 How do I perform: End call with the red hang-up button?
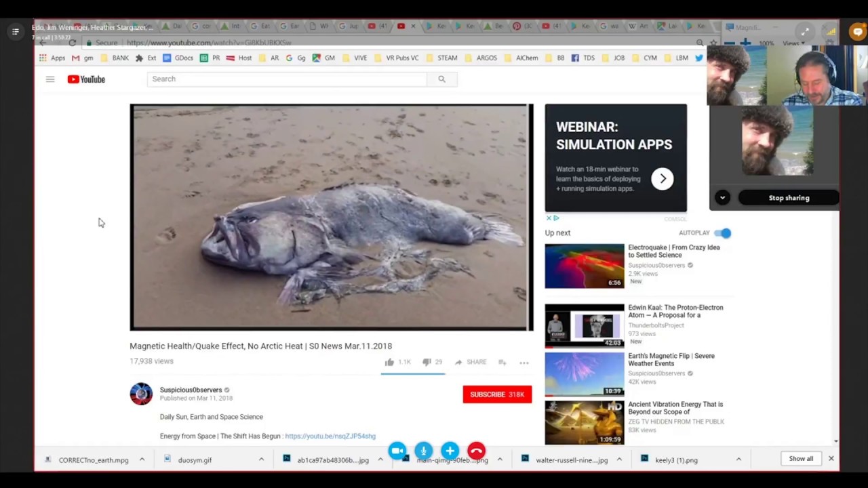click(476, 451)
